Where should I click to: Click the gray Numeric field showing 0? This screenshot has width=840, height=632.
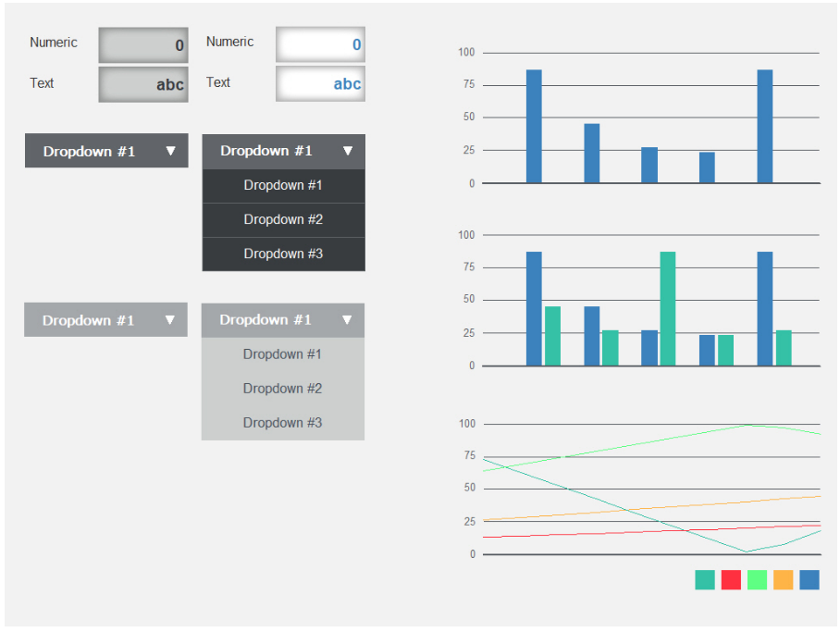pos(142,44)
